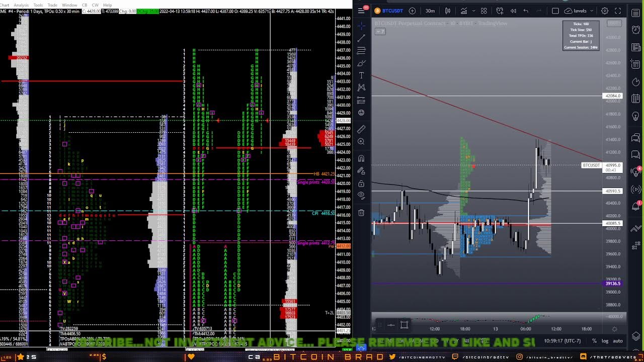Redo the last chart action
Viewport: 644px width, 362px height.
(539, 11)
